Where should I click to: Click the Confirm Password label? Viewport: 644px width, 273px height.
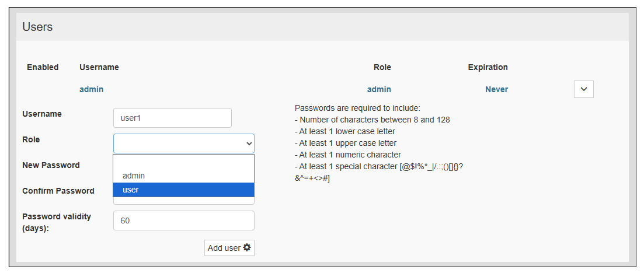tap(58, 191)
